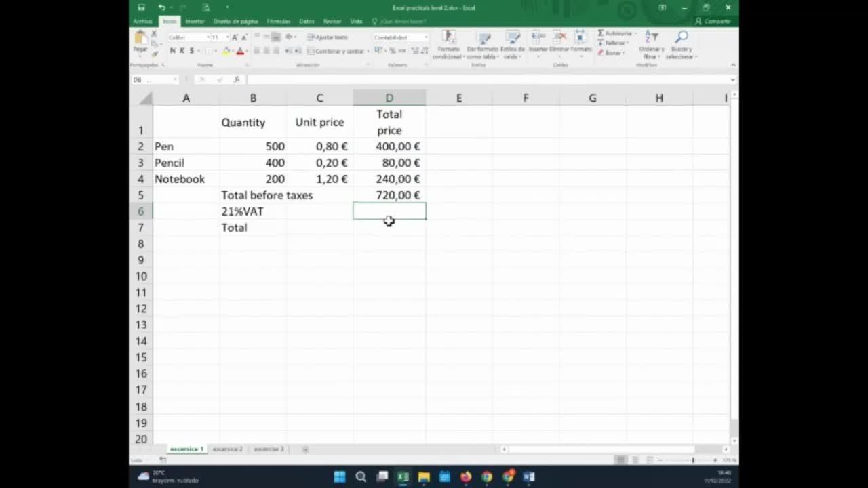
Task: Open the Calibri font name dropdown
Action: pos(207,37)
